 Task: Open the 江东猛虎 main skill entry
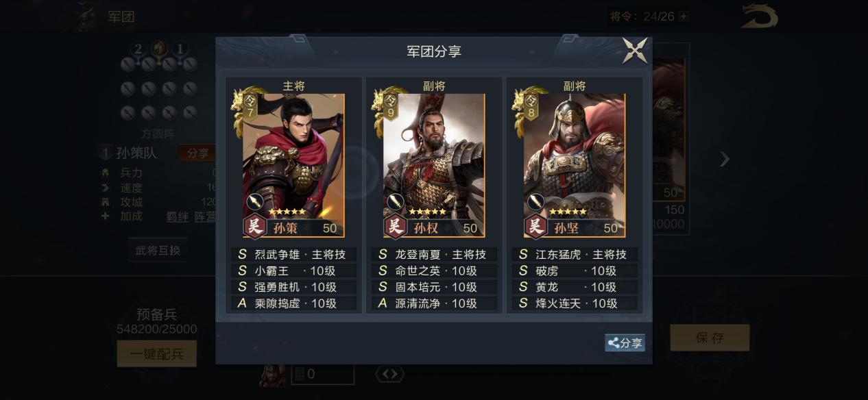(575, 254)
